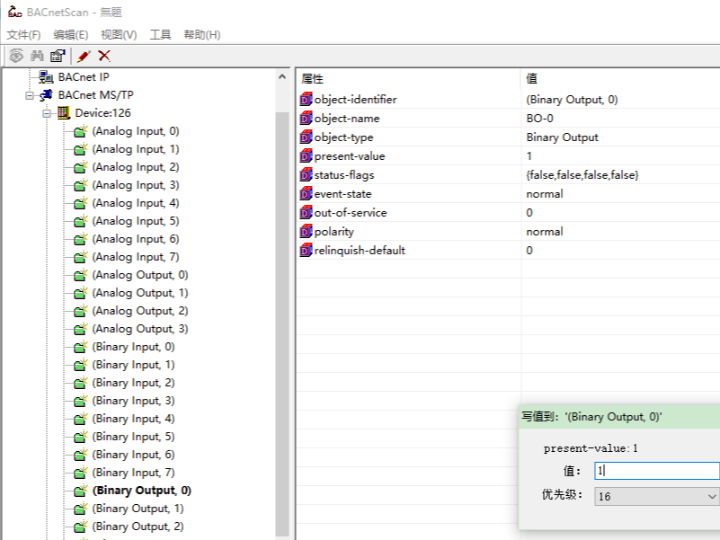Click the binoculars search toolbar icon

coord(37,56)
